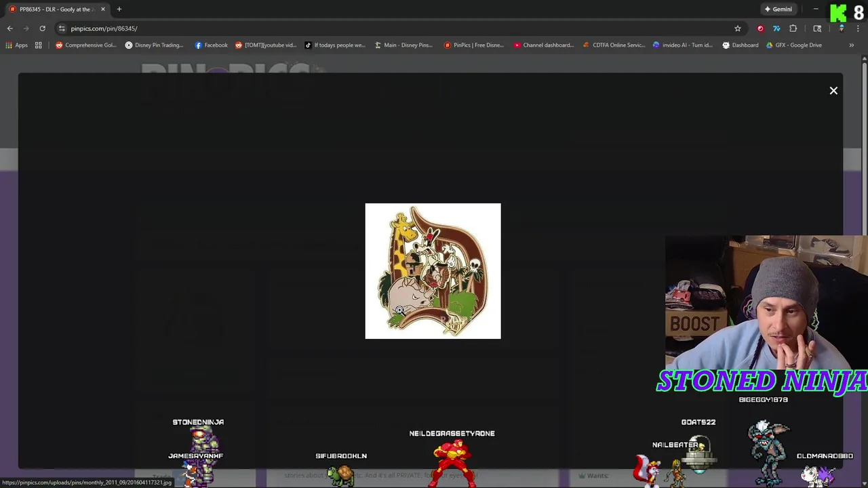This screenshot has height=488, width=868.
Task: Close the pin image lightbox
Action: (x=833, y=90)
